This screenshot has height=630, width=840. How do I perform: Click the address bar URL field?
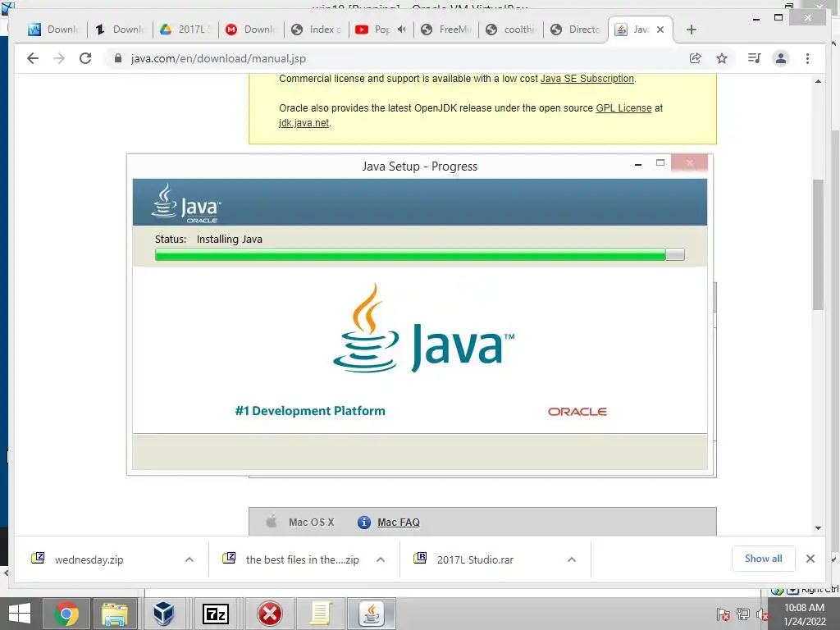pos(396,58)
